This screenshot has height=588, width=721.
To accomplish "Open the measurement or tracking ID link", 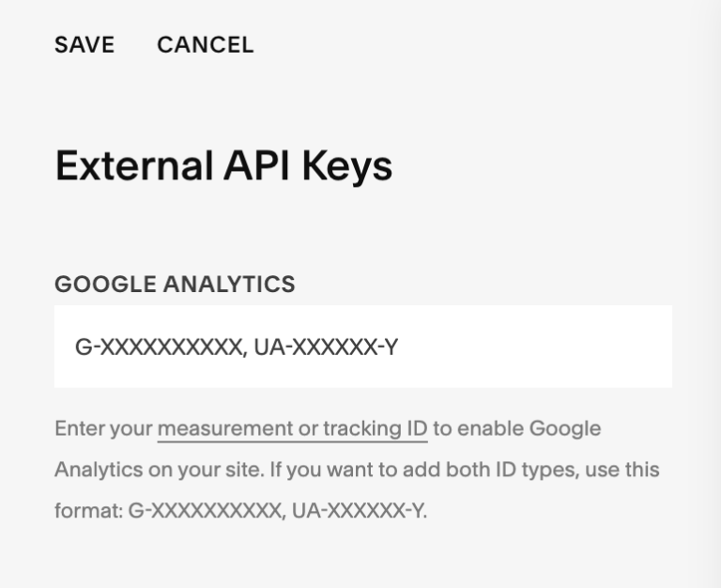I will pyautogui.click(x=292, y=429).
